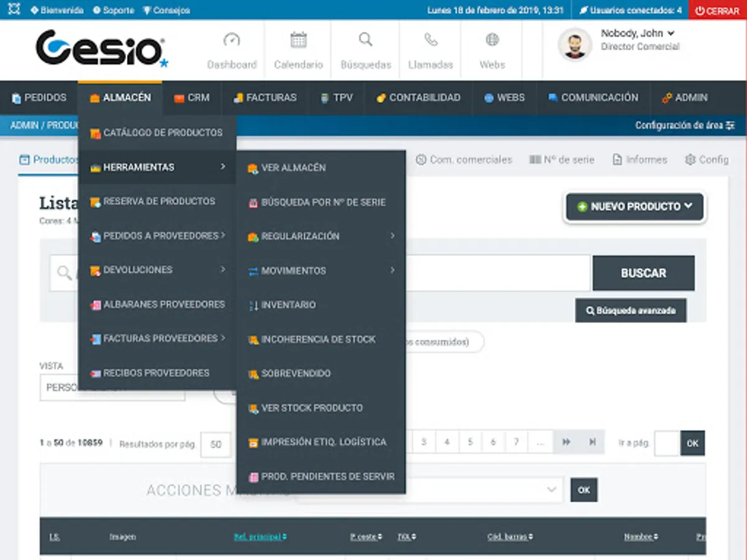The image size is (747, 560).
Task: Click the Gesio logo
Action: pos(100,50)
